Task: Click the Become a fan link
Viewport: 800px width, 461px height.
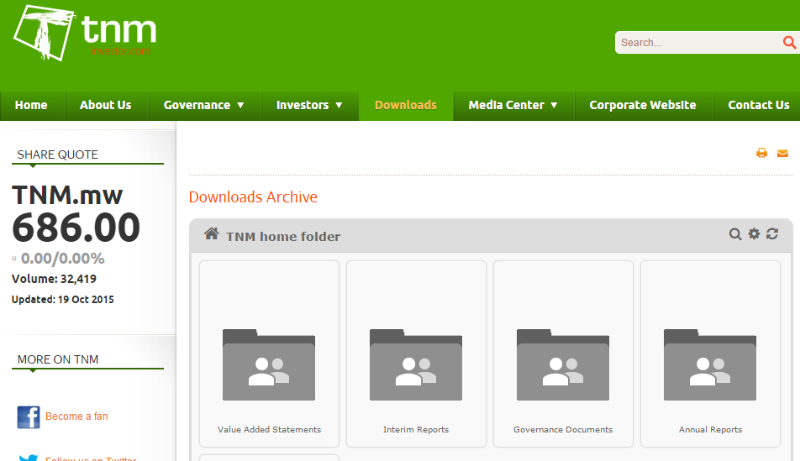Action: 77,416
